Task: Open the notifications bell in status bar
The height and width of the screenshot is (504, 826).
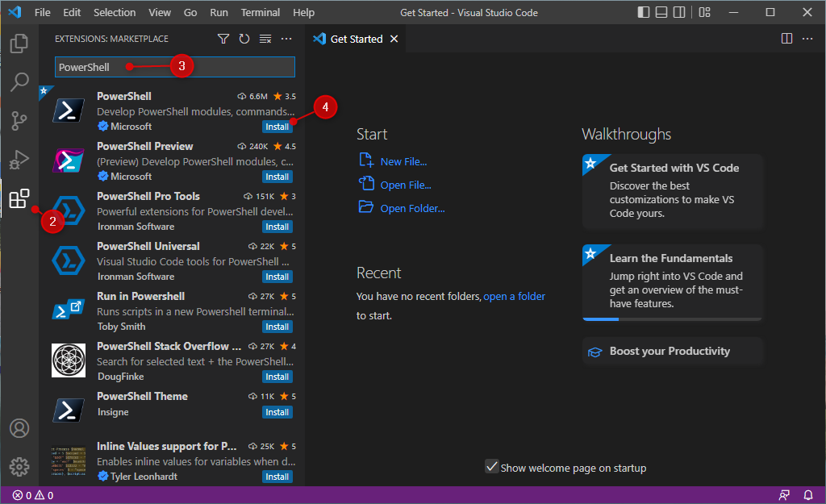Action: (808, 495)
